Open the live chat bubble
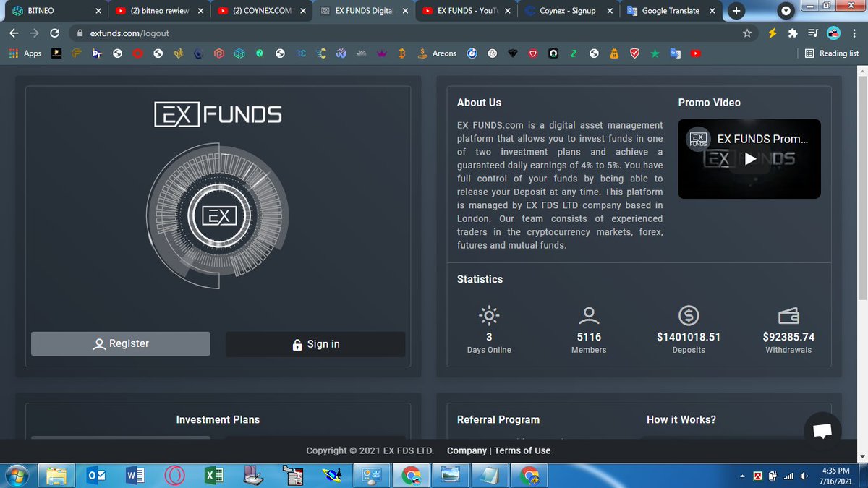868x488 pixels. pyautogui.click(x=822, y=431)
